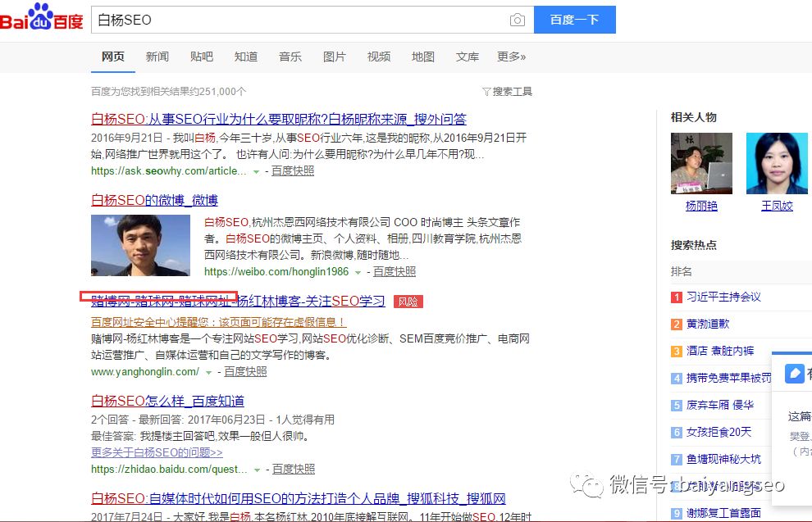The width and height of the screenshot is (812, 522).
Task: Expand green arrow beside weibo.com/honglin1986 URL
Action: [358, 272]
